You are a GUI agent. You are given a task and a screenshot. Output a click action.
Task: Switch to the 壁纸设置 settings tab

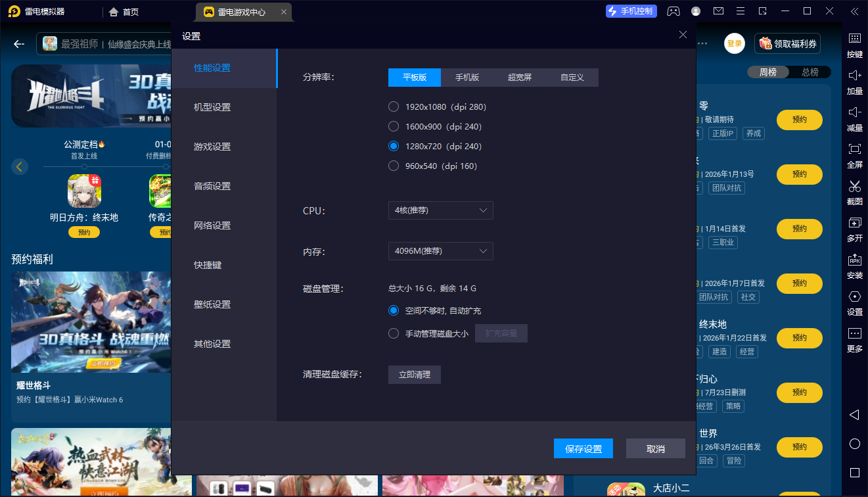(x=224, y=304)
